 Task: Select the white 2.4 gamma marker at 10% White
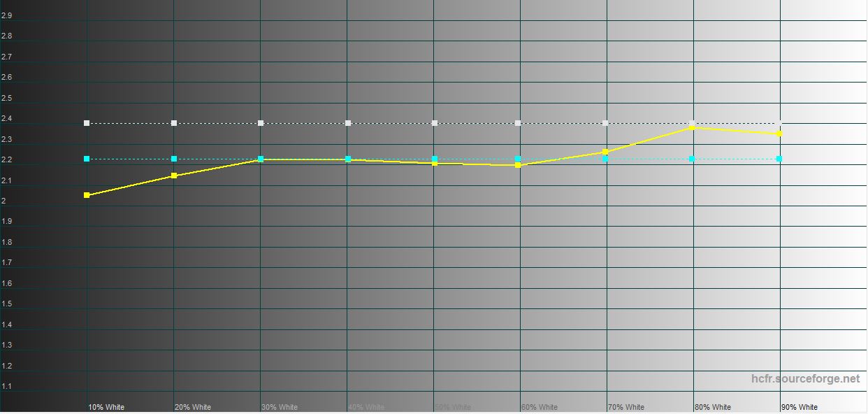pos(87,123)
